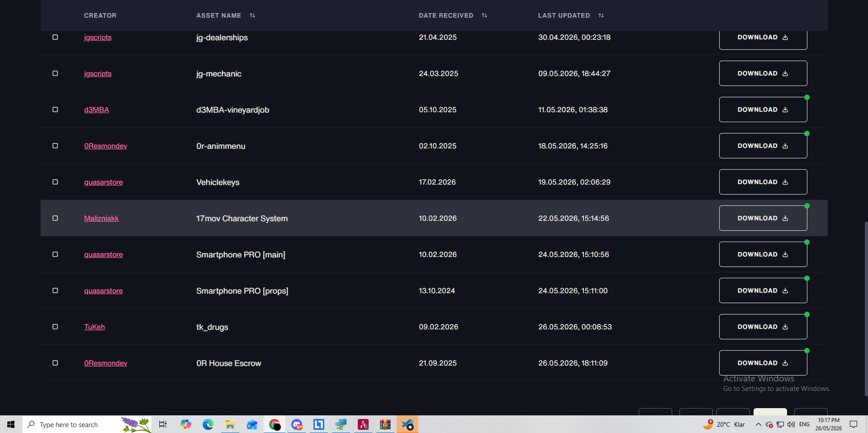Download 0R House Escrow

pos(763,363)
